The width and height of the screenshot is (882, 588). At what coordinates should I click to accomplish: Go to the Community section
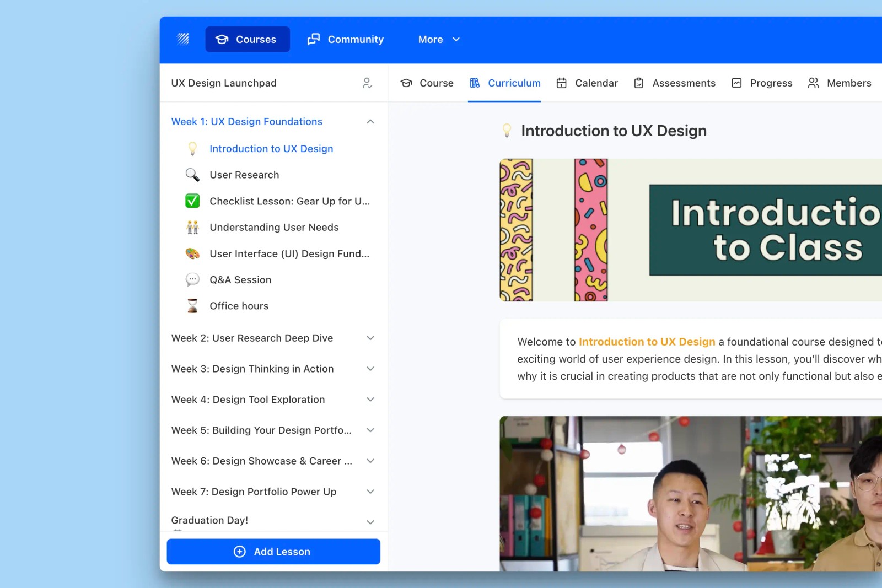(x=346, y=40)
